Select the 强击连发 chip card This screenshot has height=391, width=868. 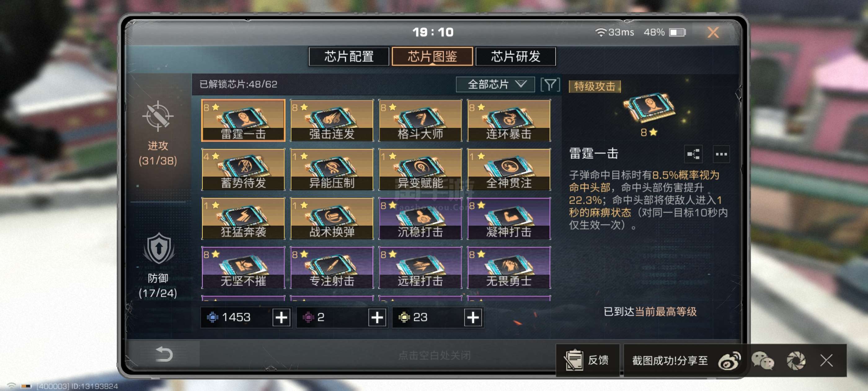click(332, 120)
